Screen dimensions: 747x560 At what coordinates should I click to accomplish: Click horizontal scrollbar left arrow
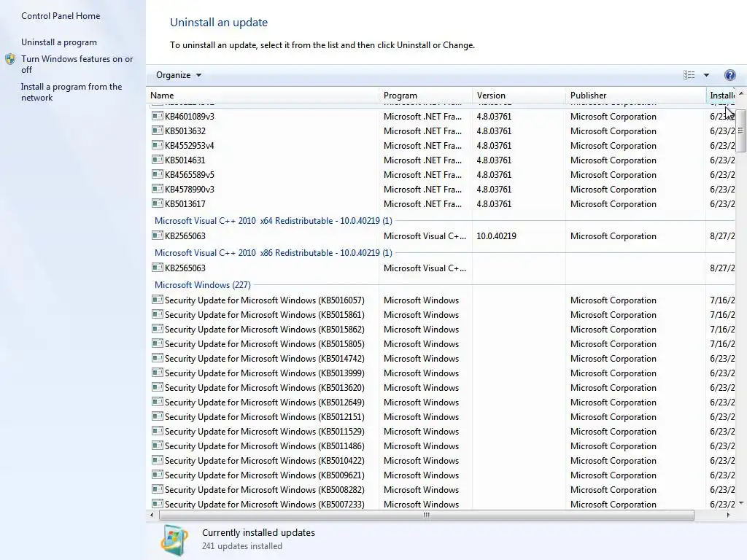pyautogui.click(x=152, y=515)
